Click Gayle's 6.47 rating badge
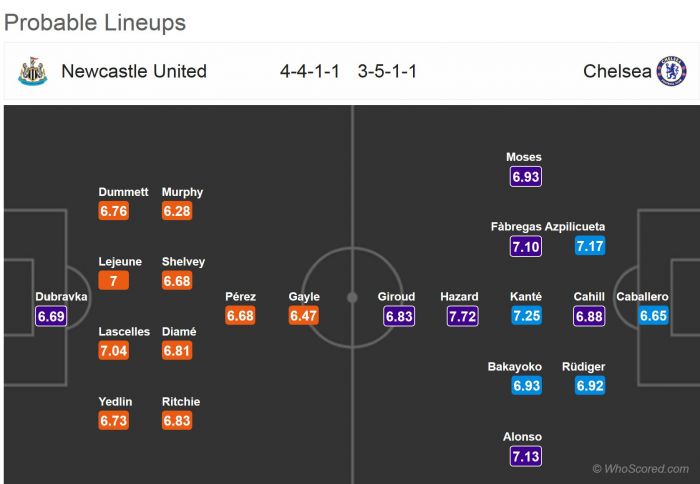 tap(303, 316)
